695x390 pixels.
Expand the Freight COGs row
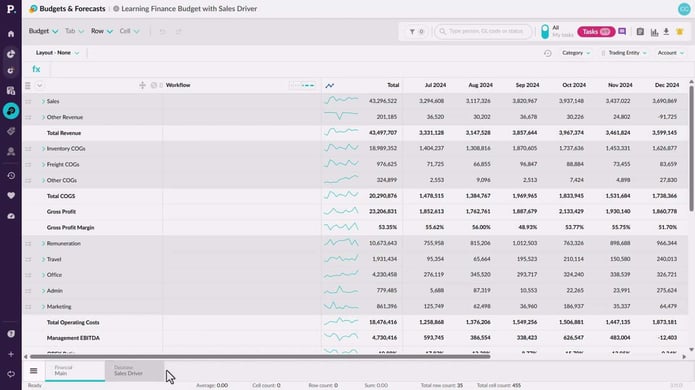43,165
